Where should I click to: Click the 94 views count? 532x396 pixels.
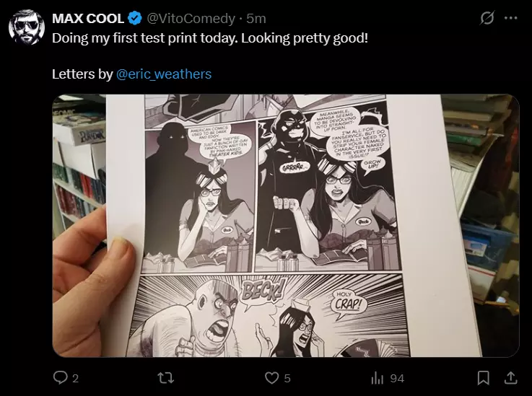click(397, 379)
